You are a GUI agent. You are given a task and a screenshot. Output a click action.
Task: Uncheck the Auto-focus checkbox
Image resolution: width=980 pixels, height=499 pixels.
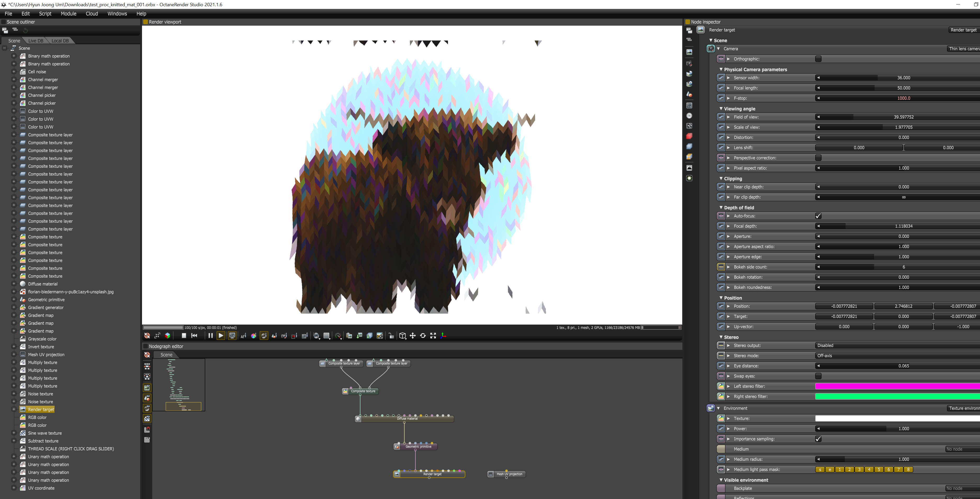pos(818,216)
